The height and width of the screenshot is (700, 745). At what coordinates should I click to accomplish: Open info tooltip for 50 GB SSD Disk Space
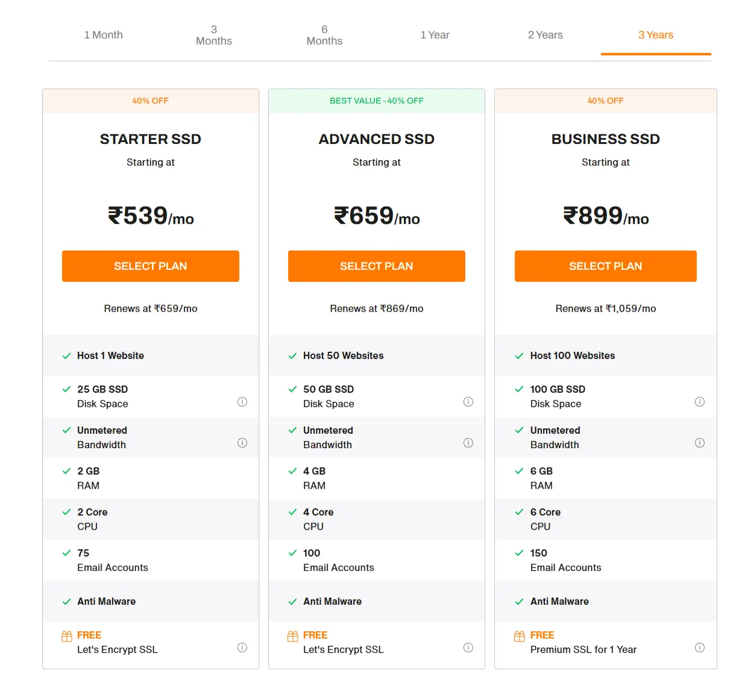(468, 401)
